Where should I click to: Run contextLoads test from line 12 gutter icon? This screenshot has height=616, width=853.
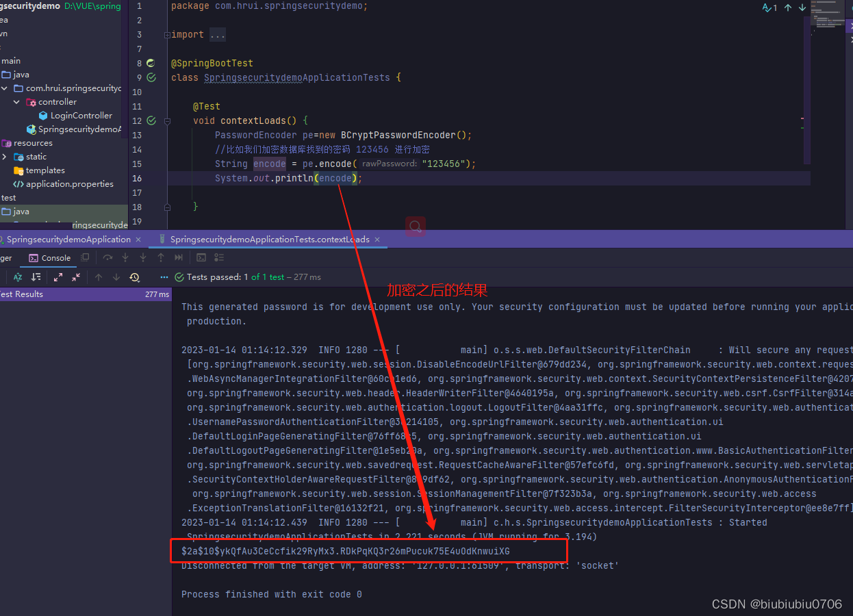151,120
